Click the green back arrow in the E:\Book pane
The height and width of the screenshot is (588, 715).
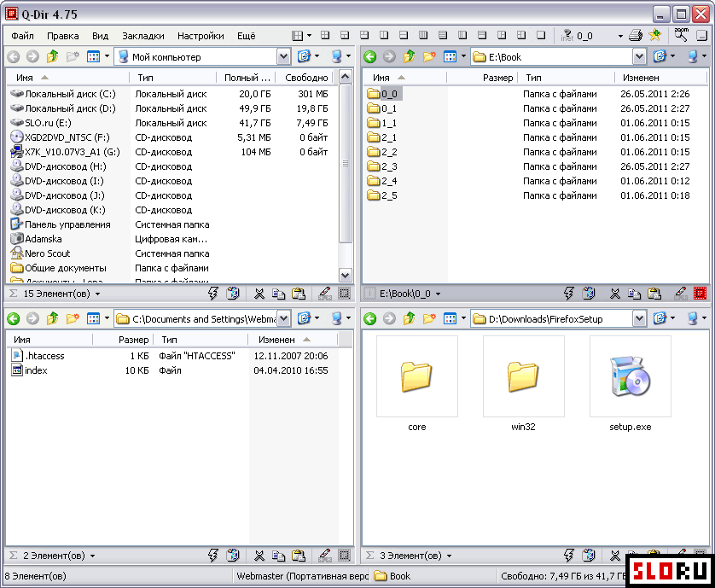click(369, 56)
